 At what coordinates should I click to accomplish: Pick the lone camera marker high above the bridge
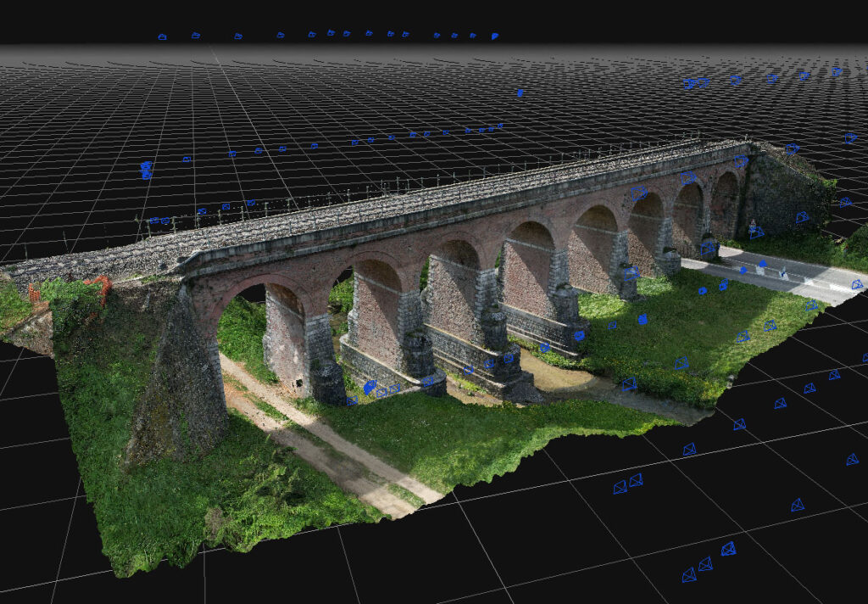[520, 92]
